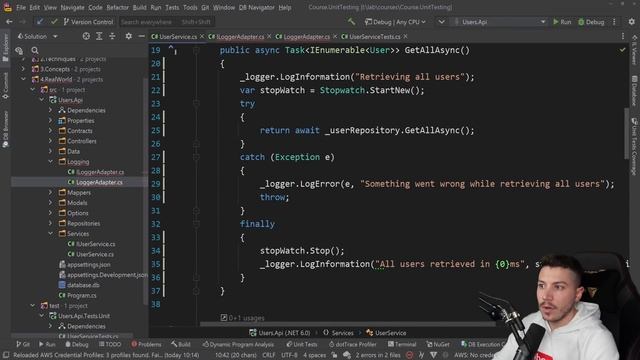Click the Collapse All icon in Solution panel
The height and width of the screenshot is (360, 640).
112,36
